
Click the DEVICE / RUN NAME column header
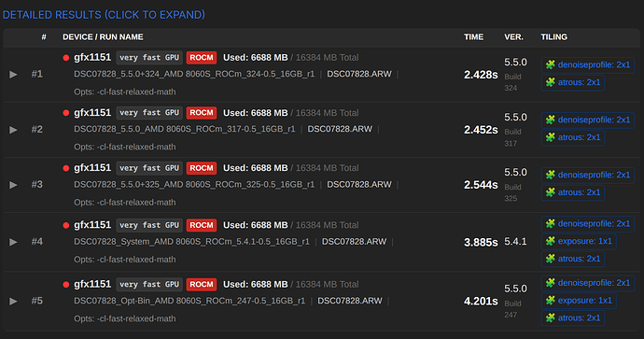coord(103,37)
